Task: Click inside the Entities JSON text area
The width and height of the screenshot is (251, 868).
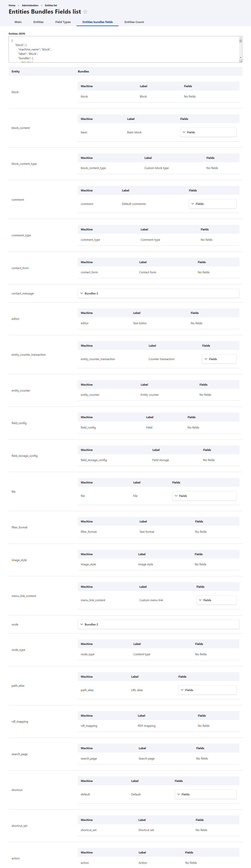Action: point(123,49)
